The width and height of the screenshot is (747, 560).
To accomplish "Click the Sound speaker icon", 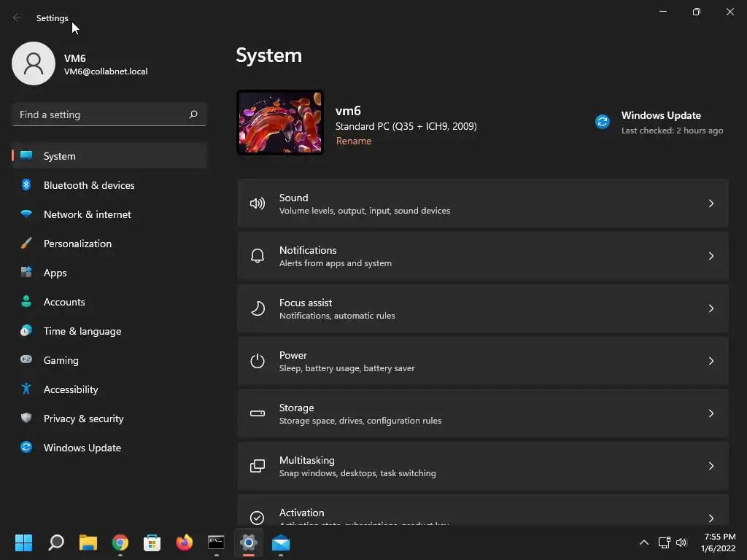I will (258, 204).
